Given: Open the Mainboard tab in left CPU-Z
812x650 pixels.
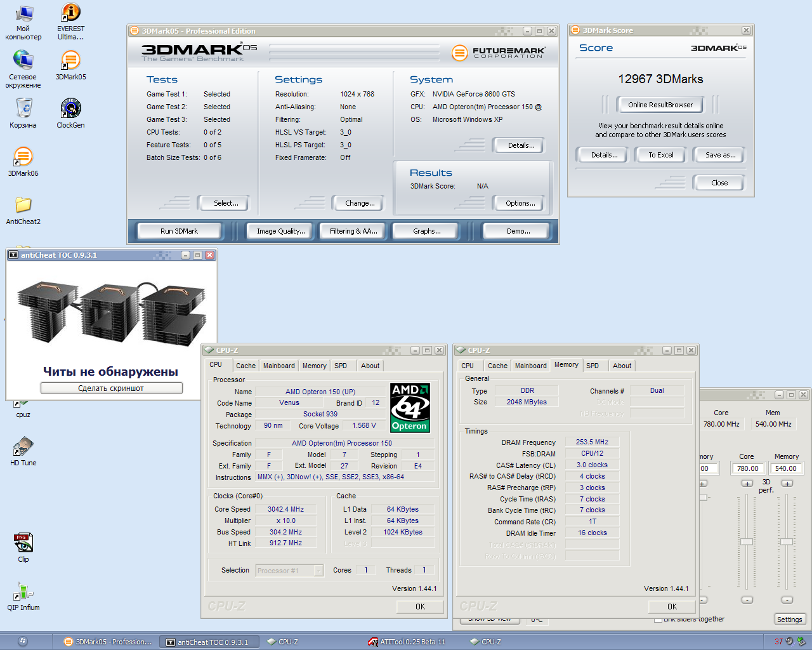Looking at the screenshot, I should click(x=279, y=366).
